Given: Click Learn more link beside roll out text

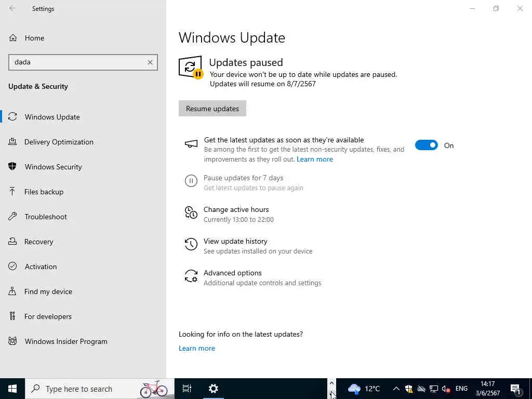Looking at the screenshot, I should point(314,159).
